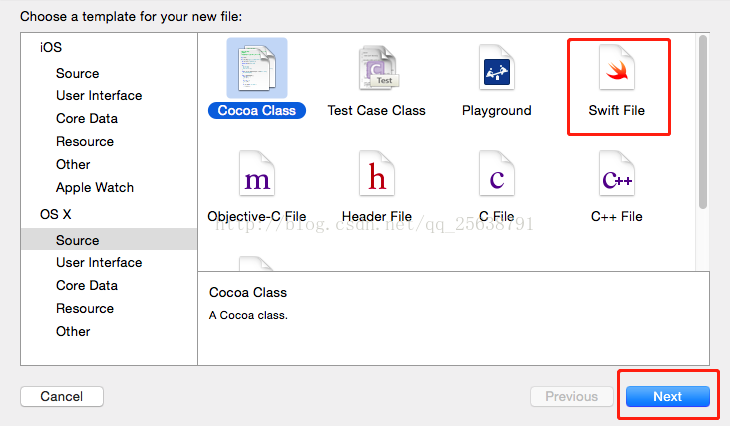Choose the C++ File template icon

click(617, 174)
